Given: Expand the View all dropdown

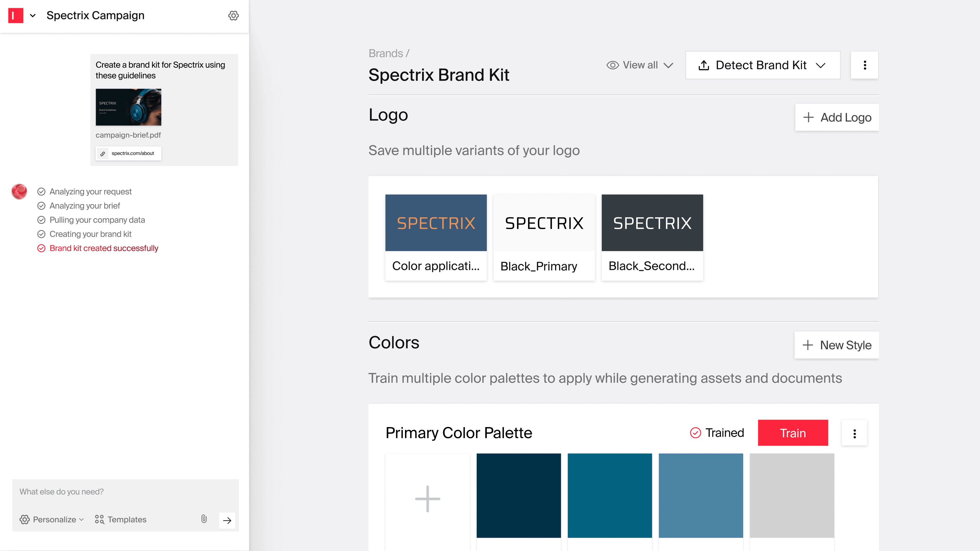Looking at the screenshot, I should pyautogui.click(x=639, y=65).
